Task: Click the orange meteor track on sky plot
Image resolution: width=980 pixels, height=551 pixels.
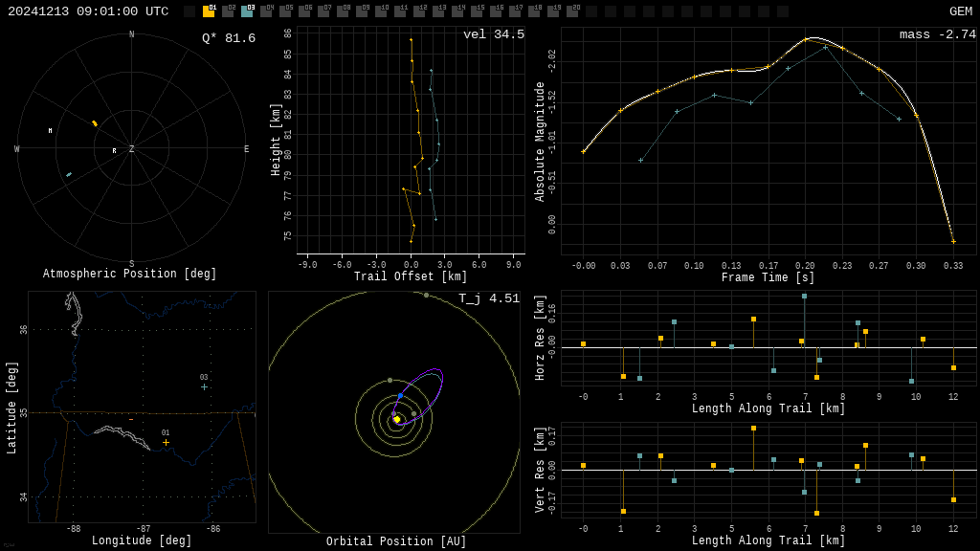Action: [95, 123]
